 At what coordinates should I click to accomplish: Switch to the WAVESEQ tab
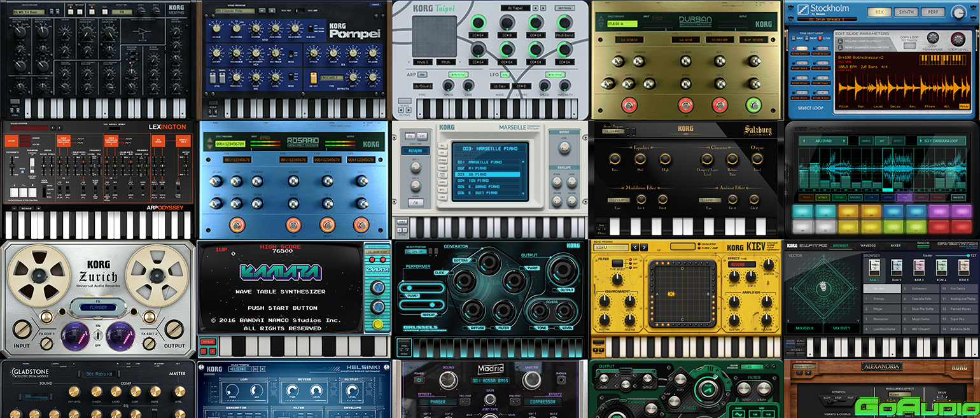[869, 245]
